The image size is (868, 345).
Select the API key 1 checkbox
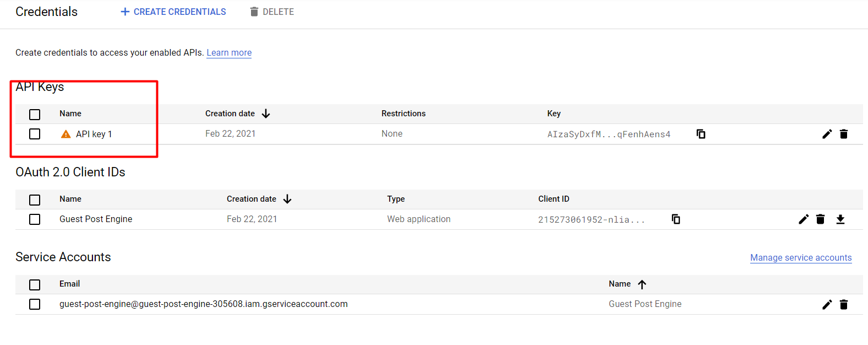point(35,134)
